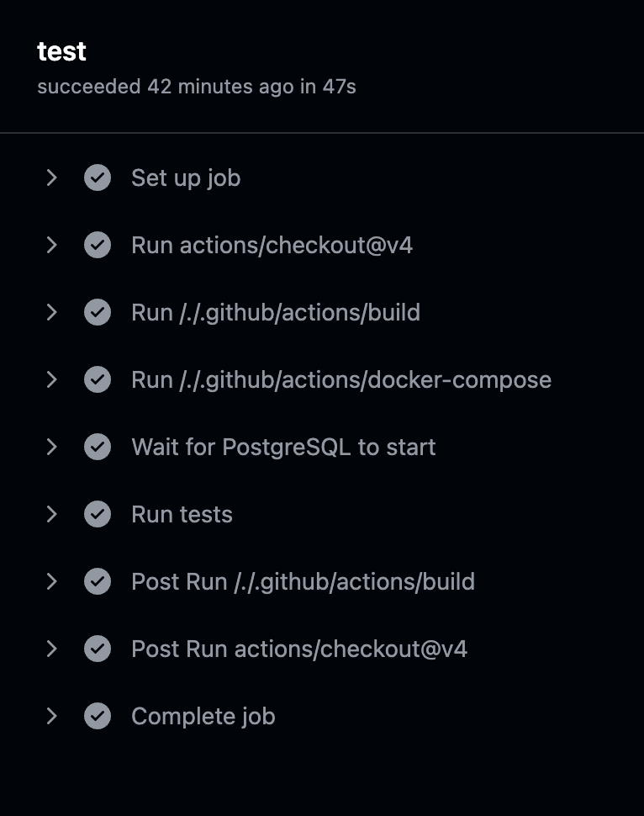Expand the Run tests step chevron
Viewport: 644px width, 816px height.
tap(51, 514)
